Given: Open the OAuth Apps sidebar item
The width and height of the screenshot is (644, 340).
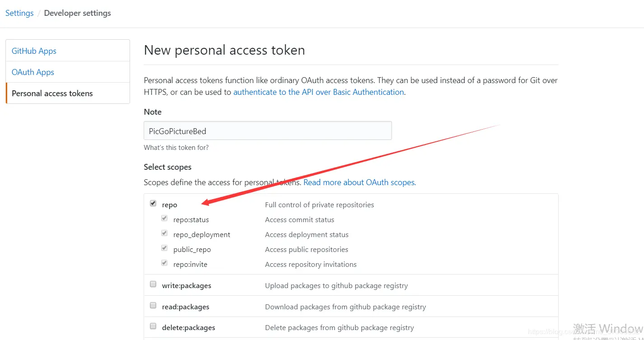Looking at the screenshot, I should click(x=33, y=72).
